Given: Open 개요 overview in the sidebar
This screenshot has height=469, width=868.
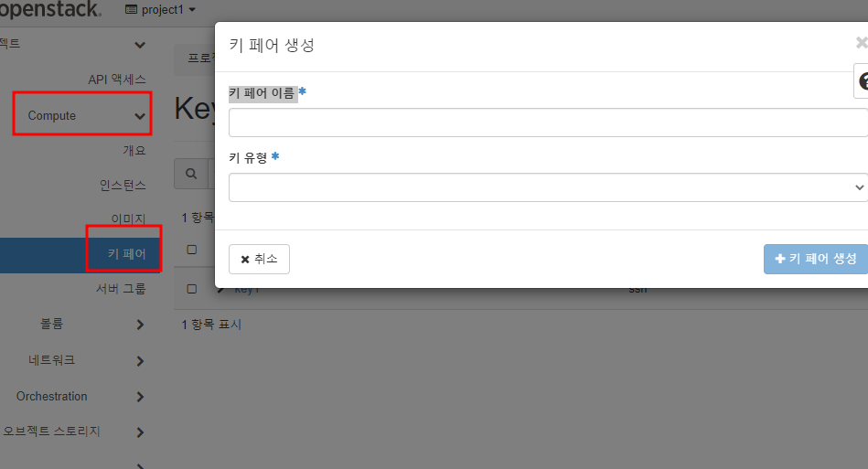Looking at the screenshot, I should (x=134, y=151).
